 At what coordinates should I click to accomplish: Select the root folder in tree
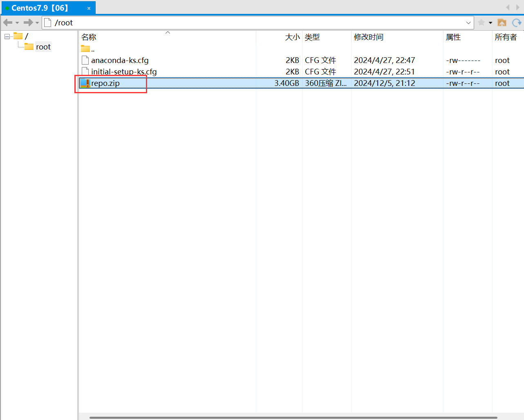pyautogui.click(x=43, y=47)
